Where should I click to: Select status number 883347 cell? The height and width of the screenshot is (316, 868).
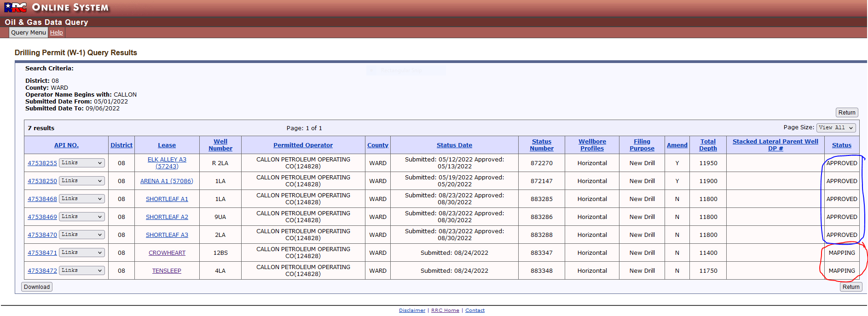click(542, 253)
